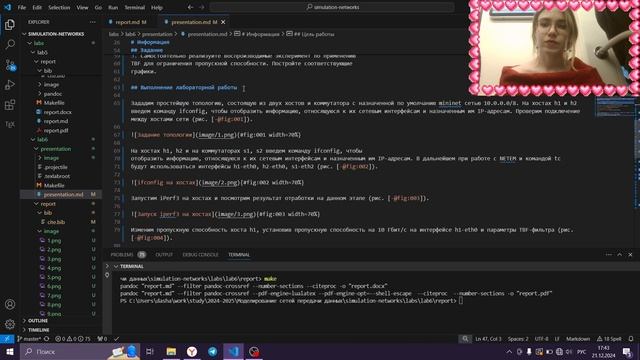Switch to the report.md editor tab

[x=130, y=22]
